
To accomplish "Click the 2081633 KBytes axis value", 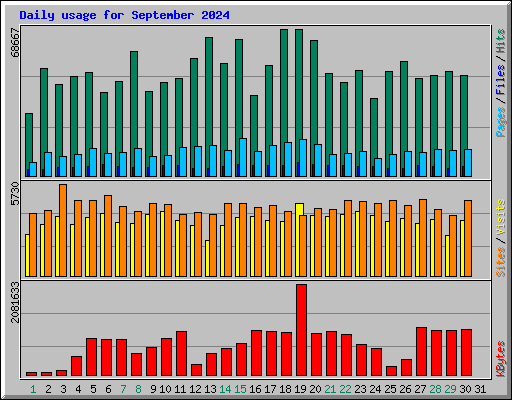I will [15, 302].
